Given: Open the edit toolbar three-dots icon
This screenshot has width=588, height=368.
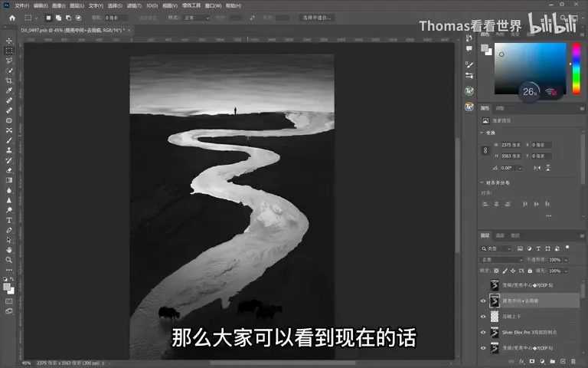Looking at the screenshot, I should coord(9,270).
